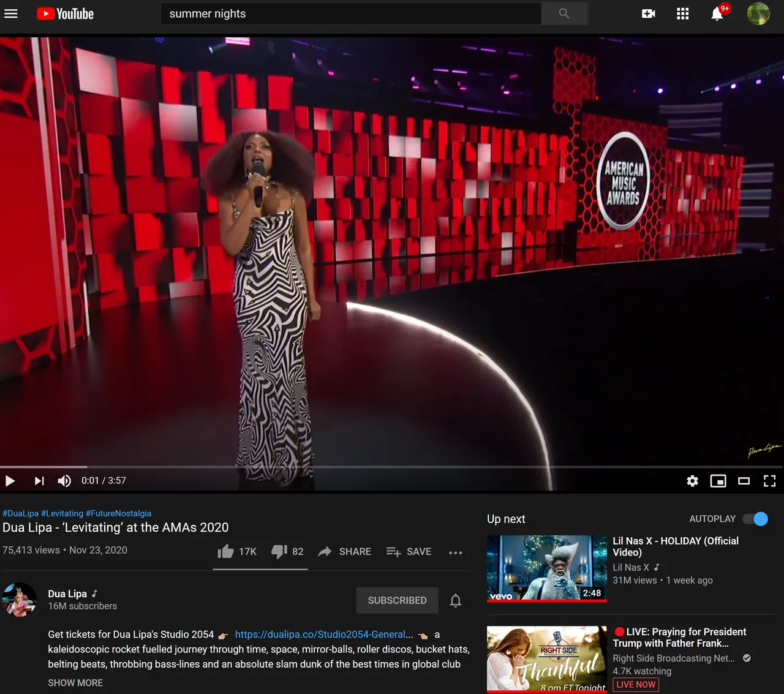Open the YouTube apps grid
The image size is (784, 694).
point(683,13)
